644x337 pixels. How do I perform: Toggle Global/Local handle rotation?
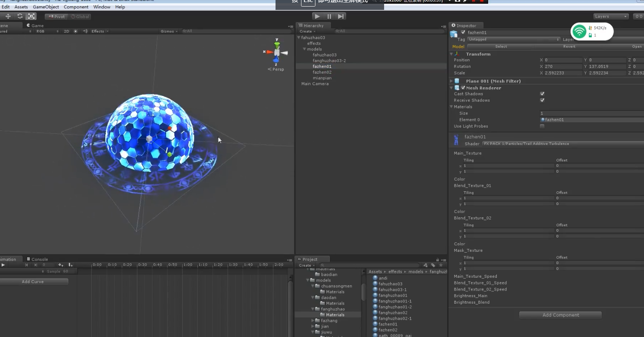pyautogui.click(x=80, y=17)
